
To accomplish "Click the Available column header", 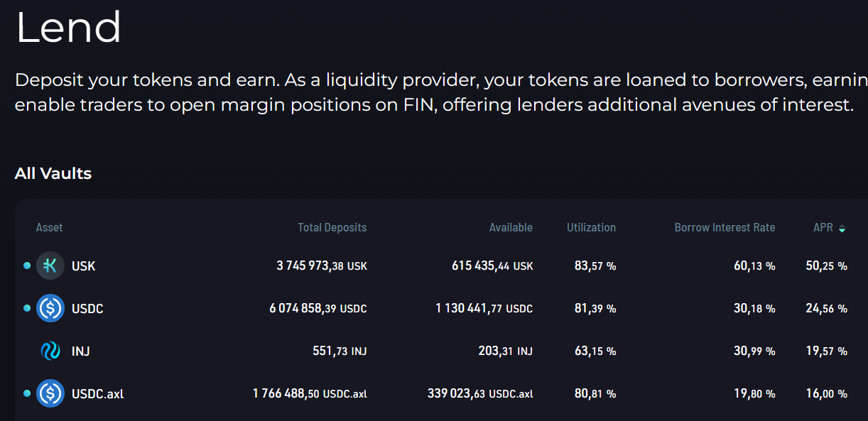I will coord(511,228).
